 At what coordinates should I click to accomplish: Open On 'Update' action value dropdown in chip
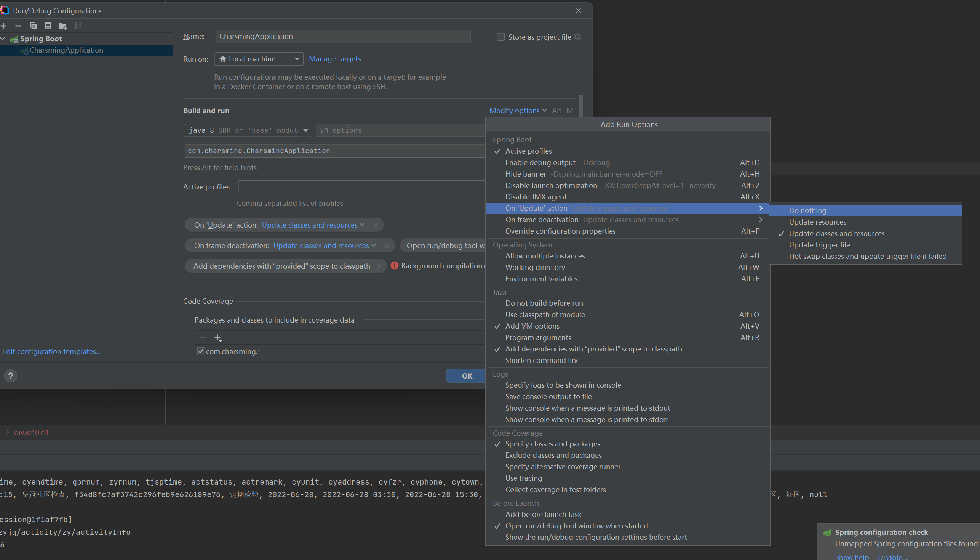tap(313, 225)
